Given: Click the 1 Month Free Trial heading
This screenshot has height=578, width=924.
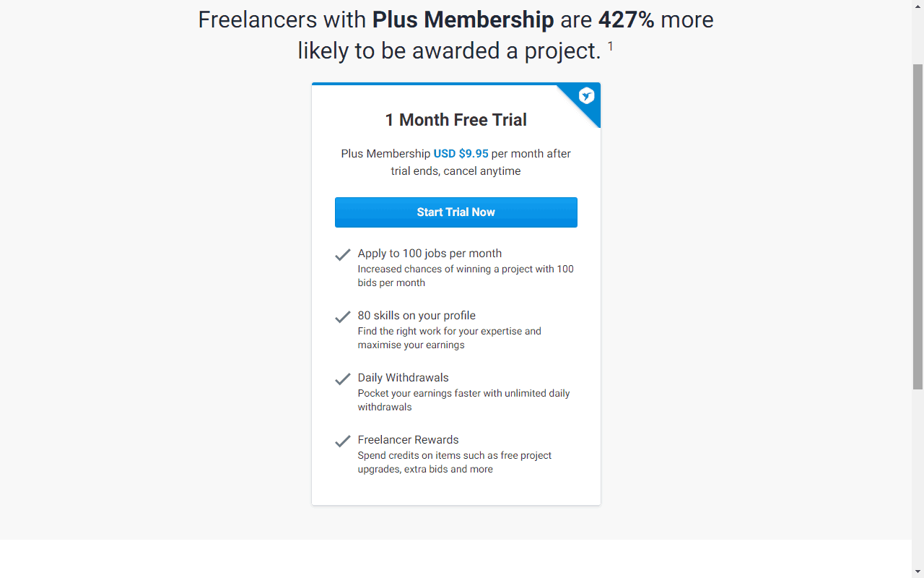Looking at the screenshot, I should coord(456,120).
